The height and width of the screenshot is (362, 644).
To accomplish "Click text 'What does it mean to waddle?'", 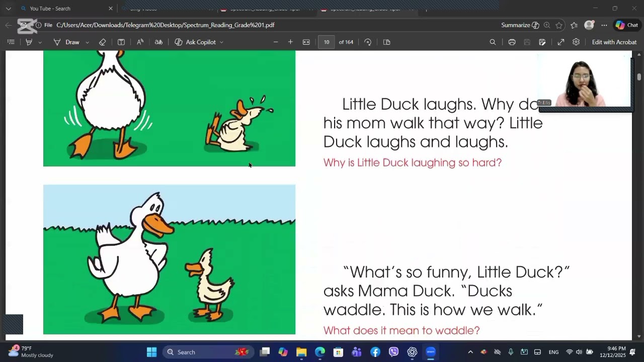I will pos(401,330).
